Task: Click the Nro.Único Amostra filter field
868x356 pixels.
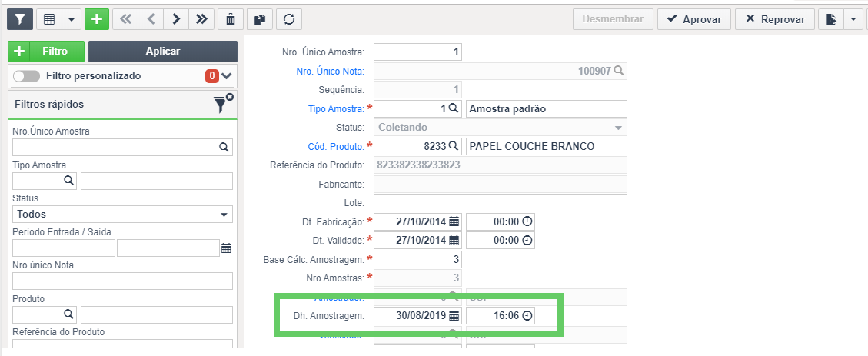Action: click(x=122, y=147)
